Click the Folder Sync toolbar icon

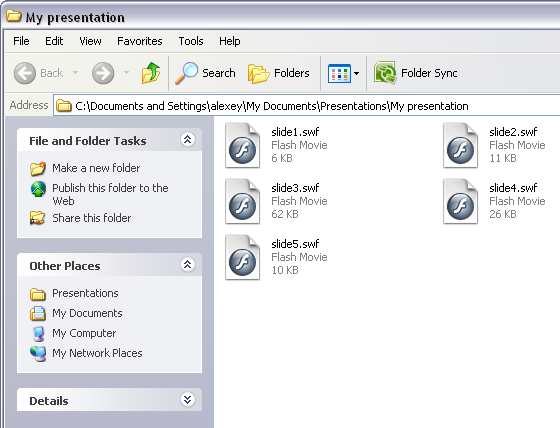[x=385, y=73]
